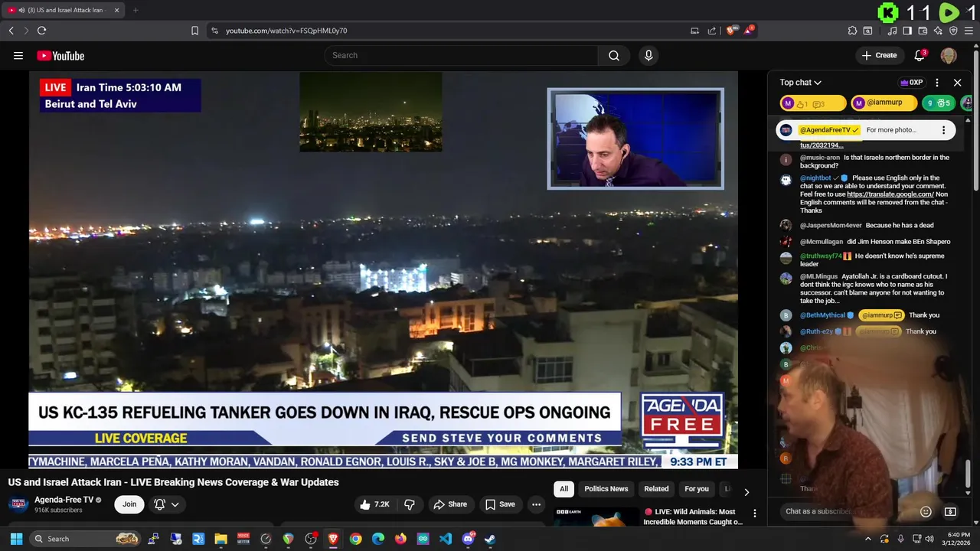Open Discord from the taskbar
The height and width of the screenshot is (551, 980).
[468, 539]
